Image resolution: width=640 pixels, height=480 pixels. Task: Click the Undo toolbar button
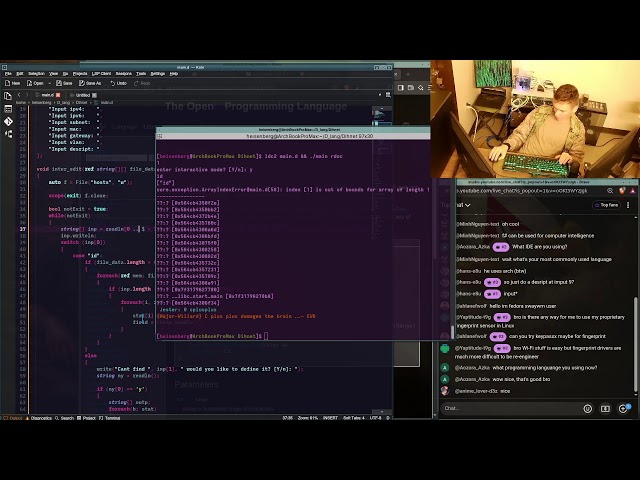118,83
